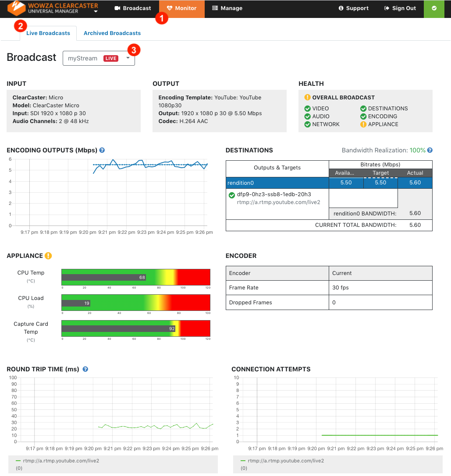Open the Broadcast menu

[132, 8]
